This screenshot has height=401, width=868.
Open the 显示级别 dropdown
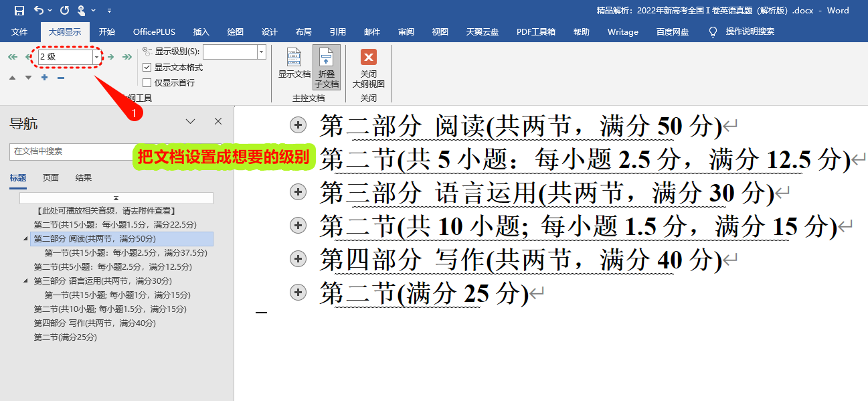pyautogui.click(x=261, y=52)
